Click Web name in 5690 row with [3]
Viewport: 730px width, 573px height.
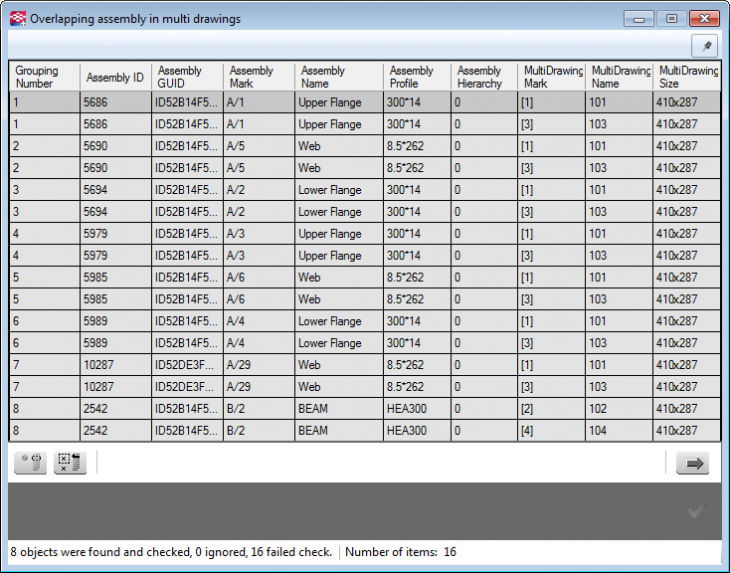pyautogui.click(x=339, y=168)
